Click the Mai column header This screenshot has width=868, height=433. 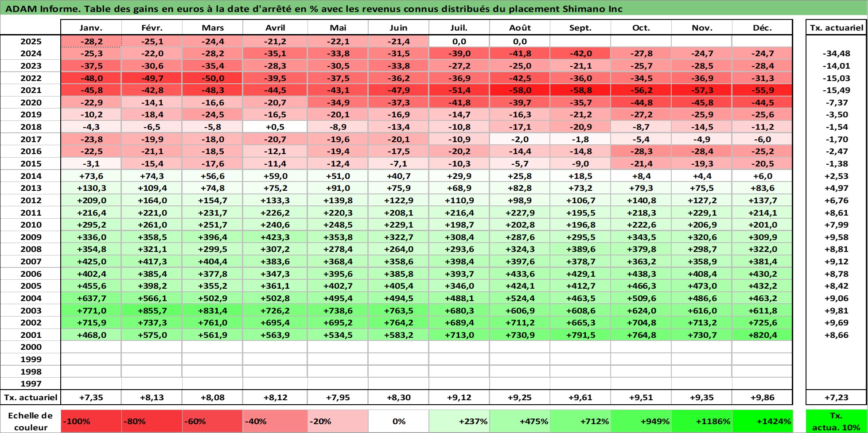point(338,27)
